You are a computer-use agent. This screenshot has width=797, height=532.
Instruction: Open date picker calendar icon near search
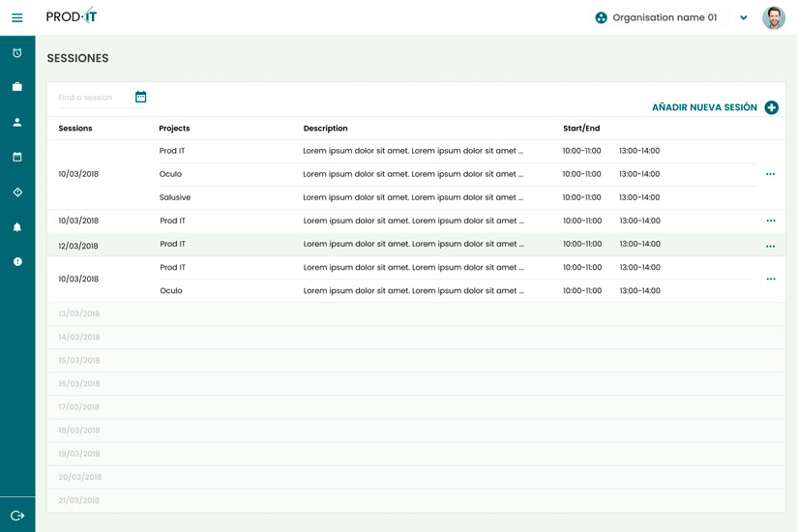click(x=141, y=97)
